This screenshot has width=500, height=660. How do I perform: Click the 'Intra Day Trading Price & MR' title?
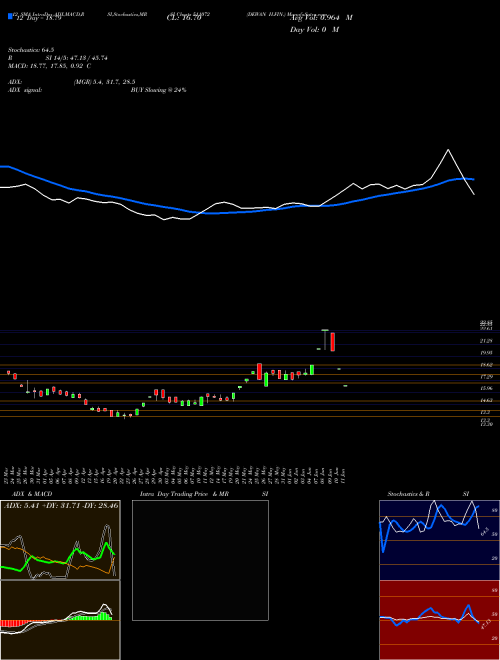click(184, 494)
